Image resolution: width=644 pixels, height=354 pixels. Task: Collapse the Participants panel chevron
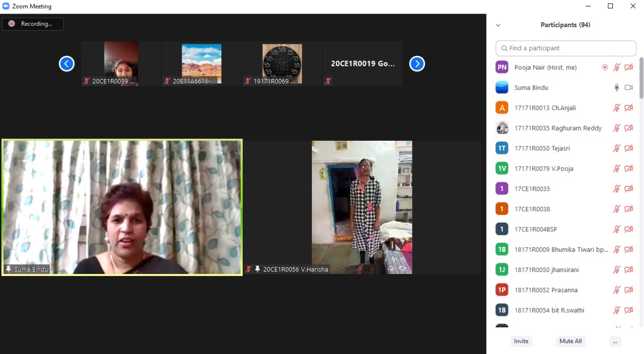pyautogui.click(x=498, y=25)
